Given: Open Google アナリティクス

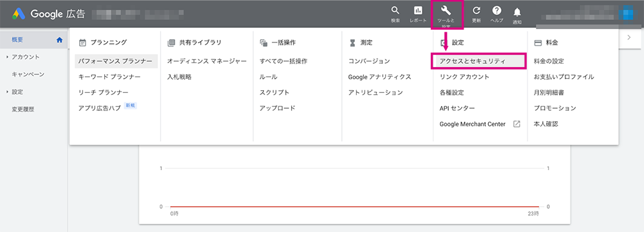Looking at the screenshot, I should click(x=380, y=77).
